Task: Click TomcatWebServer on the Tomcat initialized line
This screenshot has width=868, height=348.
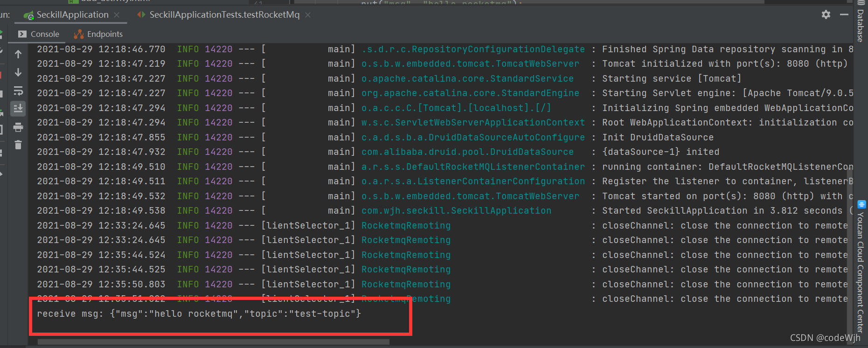Action: click(x=470, y=64)
